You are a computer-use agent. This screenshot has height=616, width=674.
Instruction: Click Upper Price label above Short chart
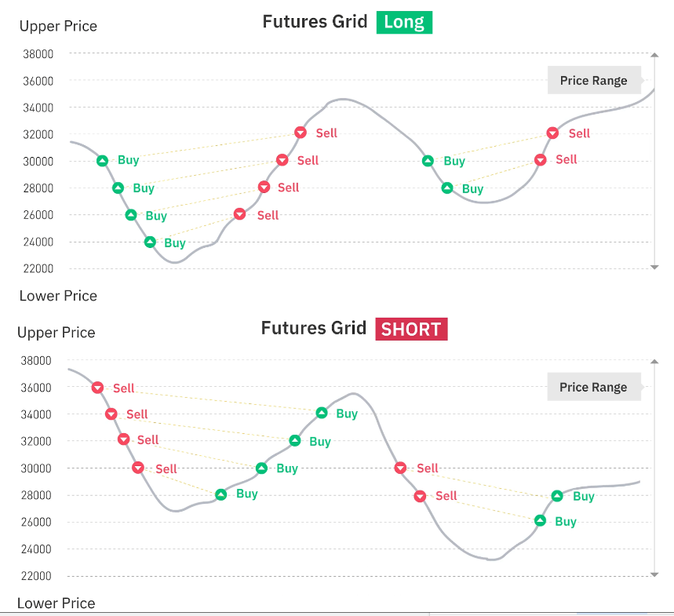point(56,333)
